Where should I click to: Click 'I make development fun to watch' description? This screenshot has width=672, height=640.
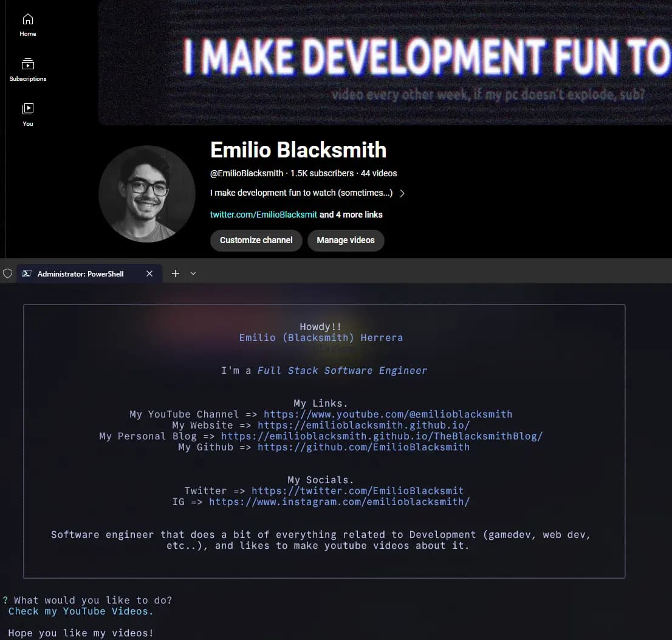tap(301, 193)
